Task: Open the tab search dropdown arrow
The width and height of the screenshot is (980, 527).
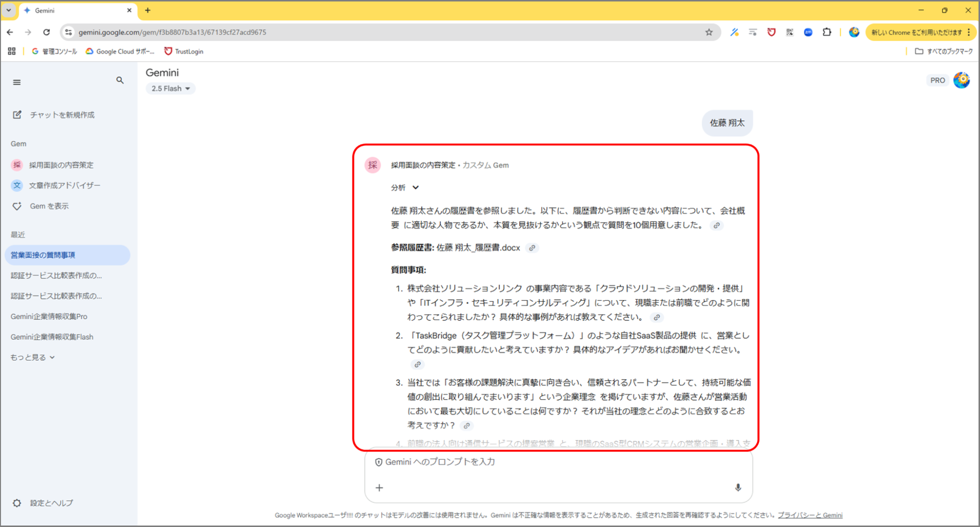Action: tap(8, 10)
